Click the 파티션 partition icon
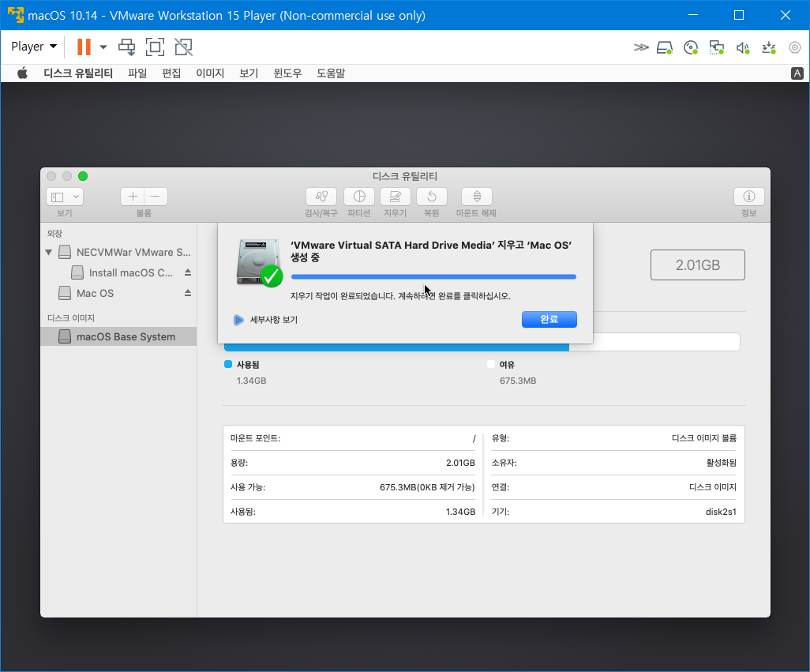 coord(359,197)
